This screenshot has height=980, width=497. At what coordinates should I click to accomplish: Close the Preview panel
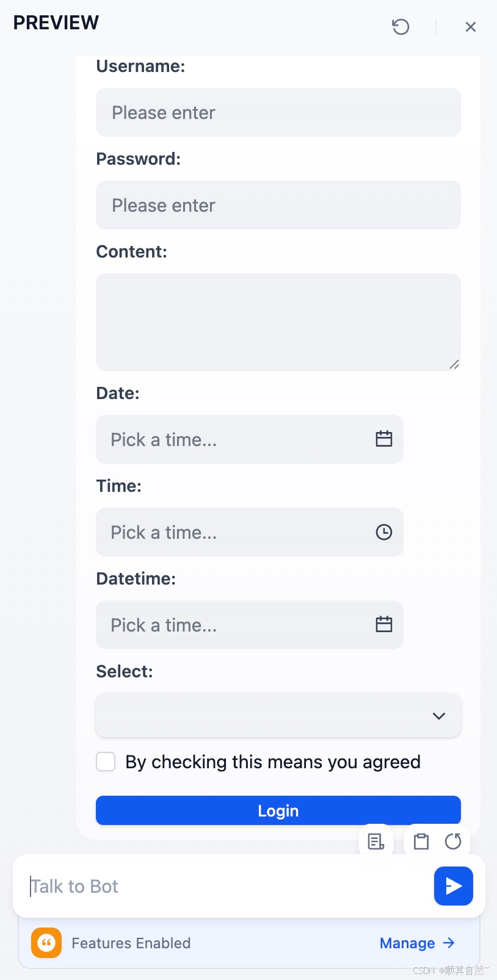(470, 27)
